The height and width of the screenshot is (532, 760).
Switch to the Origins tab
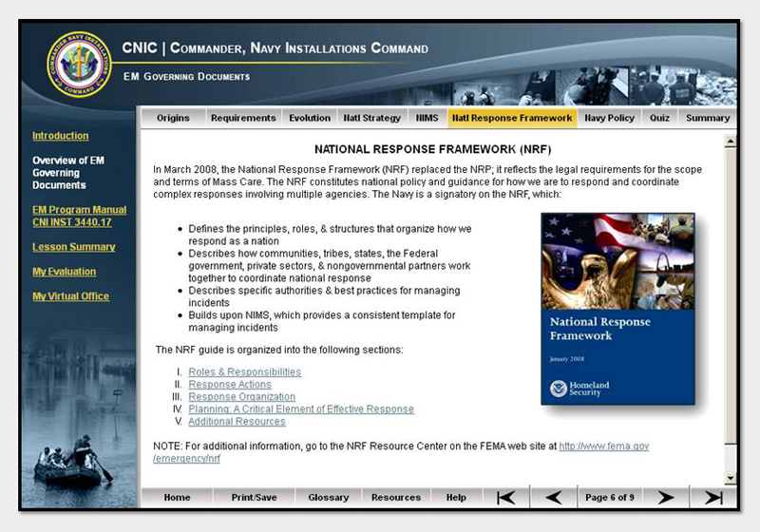coord(173,118)
